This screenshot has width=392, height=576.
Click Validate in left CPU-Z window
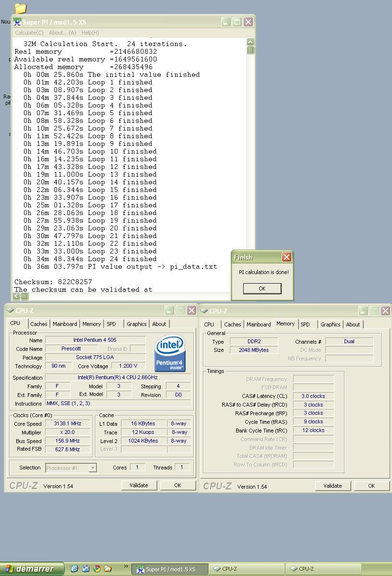[x=139, y=485]
